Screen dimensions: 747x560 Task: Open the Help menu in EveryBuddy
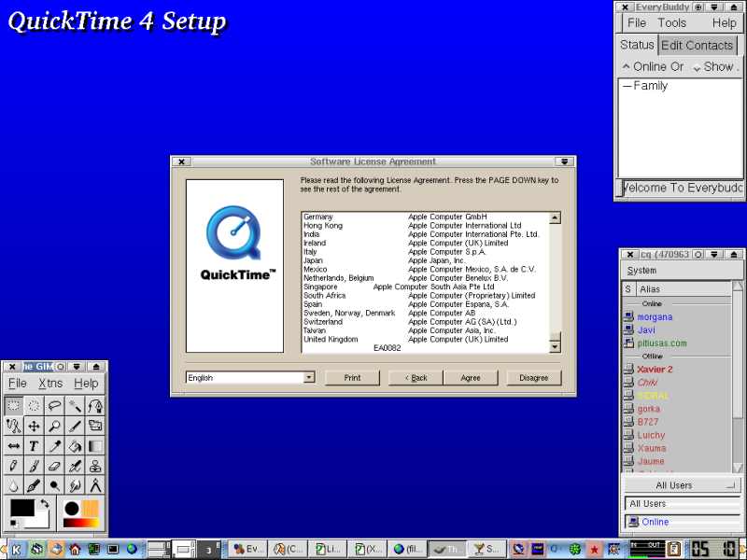[x=725, y=22]
